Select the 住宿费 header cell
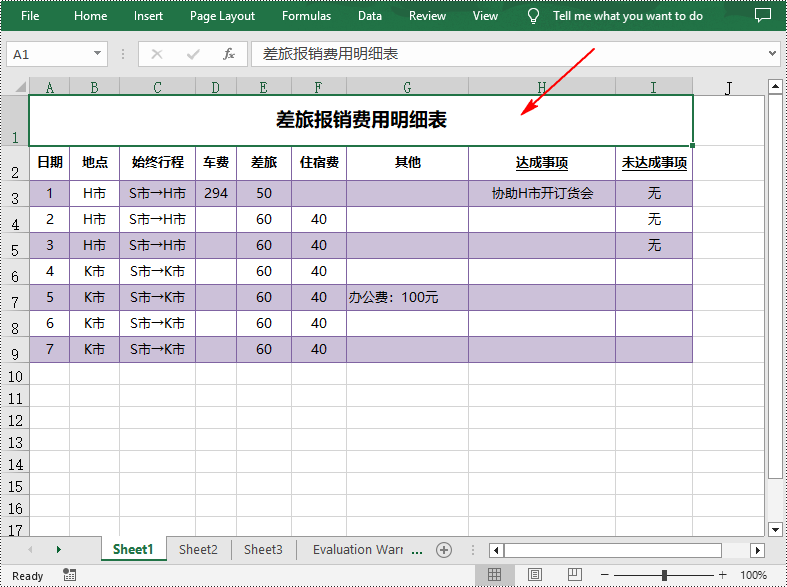This screenshot has height=587, width=787. coord(319,163)
